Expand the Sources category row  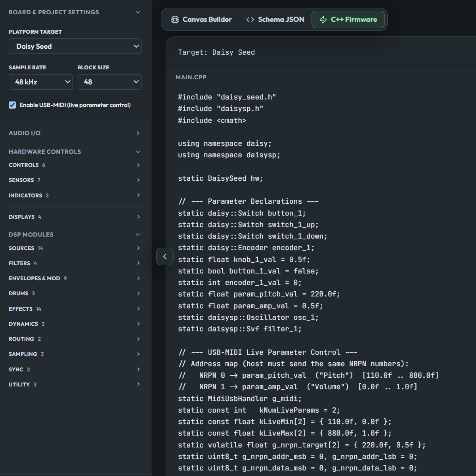tap(75, 248)
